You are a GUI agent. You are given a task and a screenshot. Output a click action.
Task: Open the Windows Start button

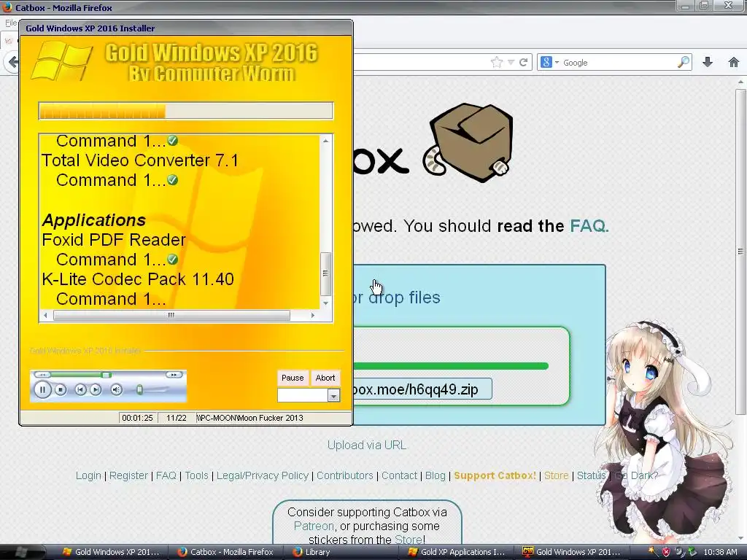21,553
